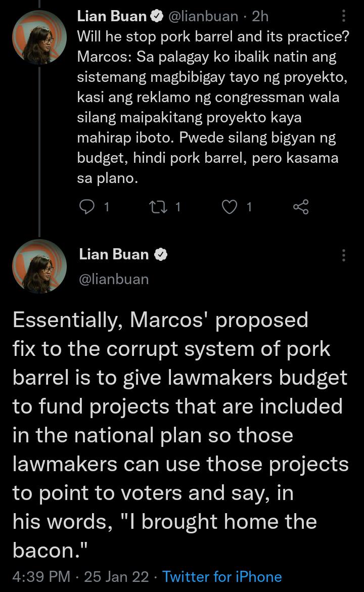Open the share icon on the first tweet
This screenshot has height=592, width=364.
pos(300,206)
